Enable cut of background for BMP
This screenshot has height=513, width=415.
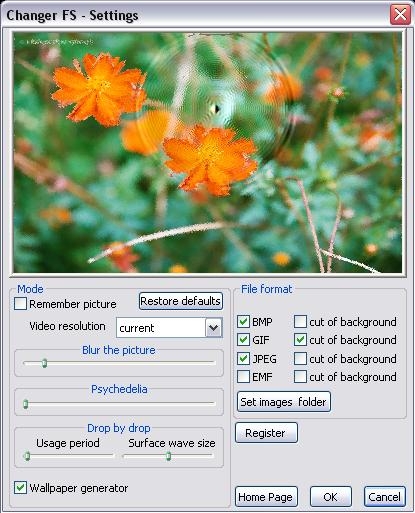tap(300, 322)
